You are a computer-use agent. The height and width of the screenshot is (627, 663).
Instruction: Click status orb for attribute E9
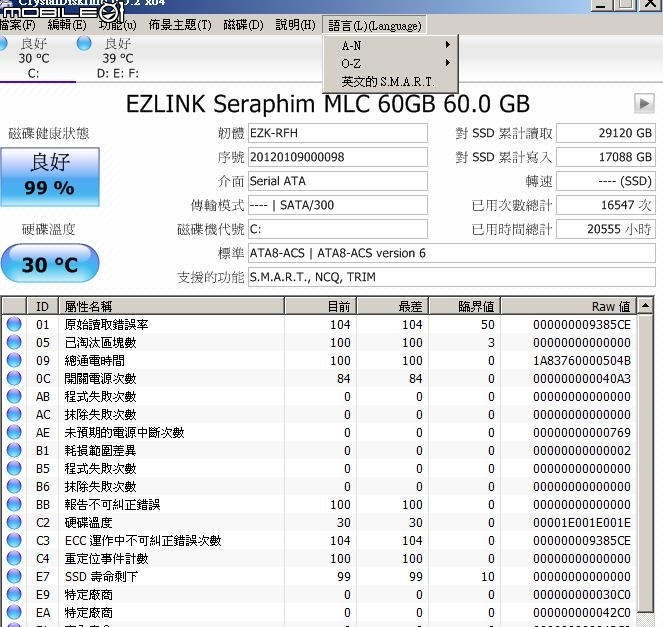pyautogui.click(x=14, y=594)
